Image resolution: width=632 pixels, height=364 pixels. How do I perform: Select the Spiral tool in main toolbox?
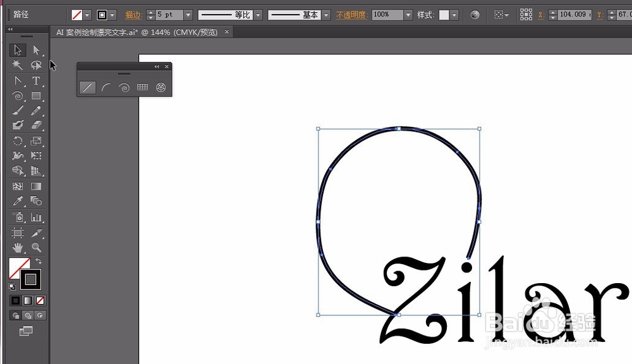click(x=17, y=96)
